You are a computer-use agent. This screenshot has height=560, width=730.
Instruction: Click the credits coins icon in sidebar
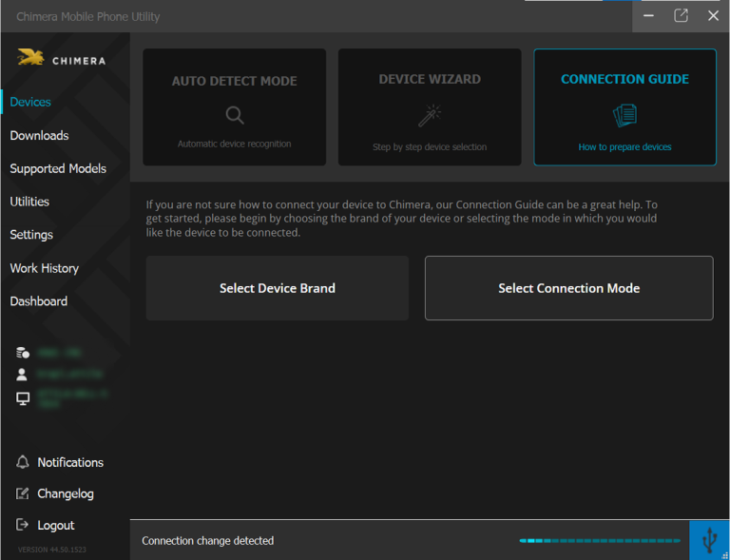pyautogui.click(x=23, y=352)
